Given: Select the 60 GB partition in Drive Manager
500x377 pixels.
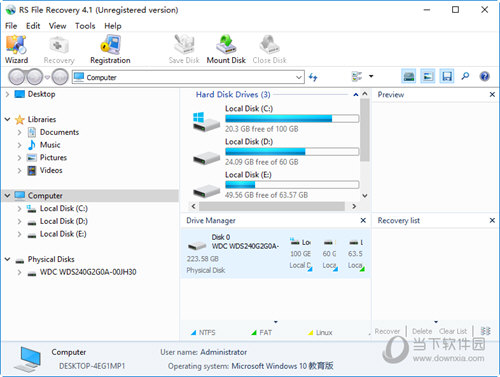Looking at the screenshot, I should [x=330, y=254].
